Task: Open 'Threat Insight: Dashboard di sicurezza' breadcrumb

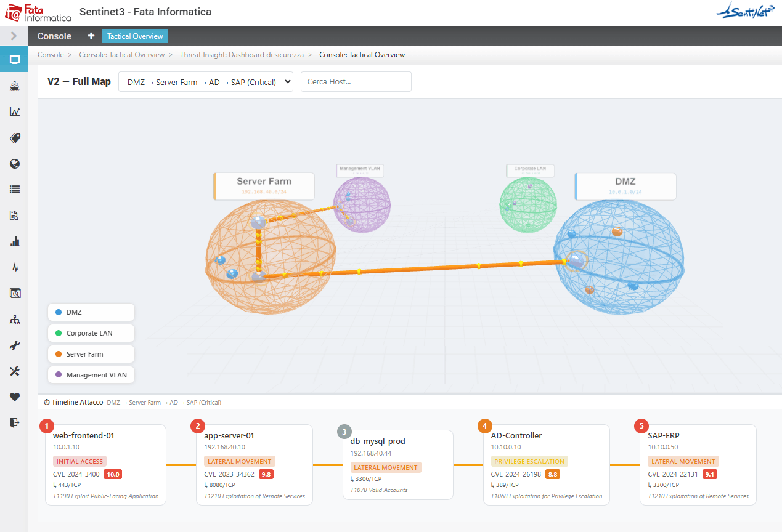Action: point(242,55)
